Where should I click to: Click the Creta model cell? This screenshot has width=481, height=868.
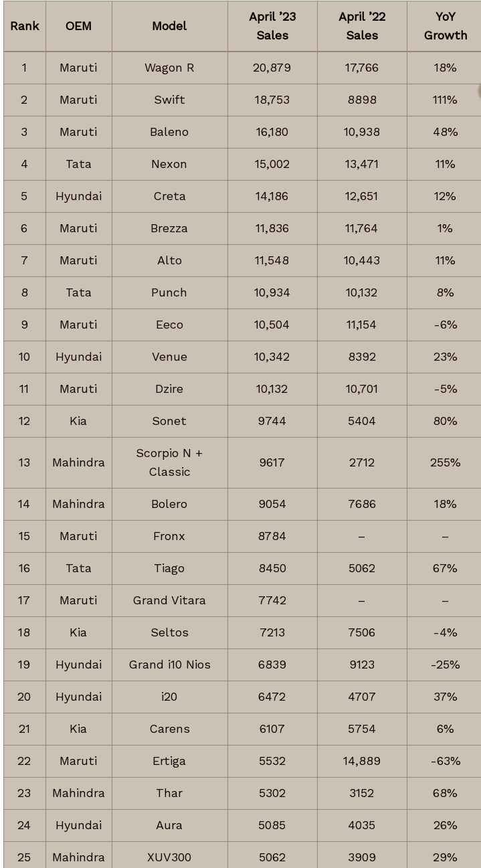(169, 196)
